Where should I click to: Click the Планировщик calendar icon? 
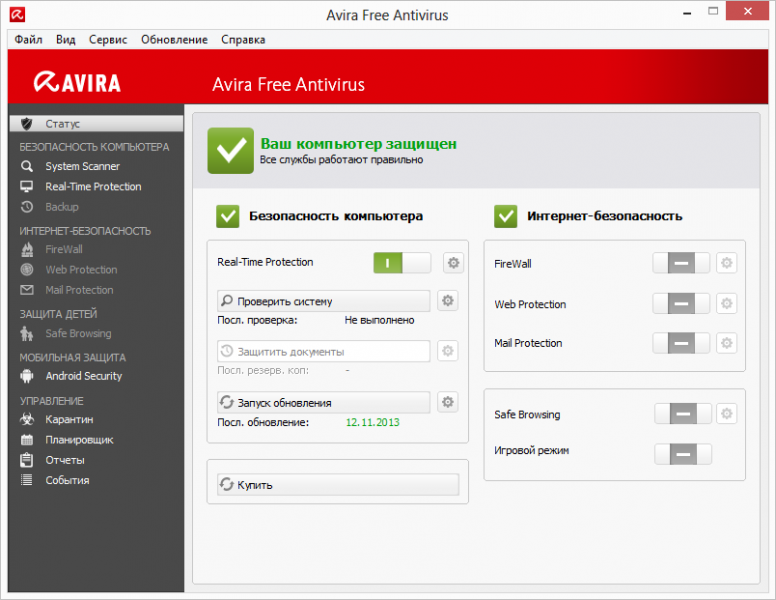(27, 440)
